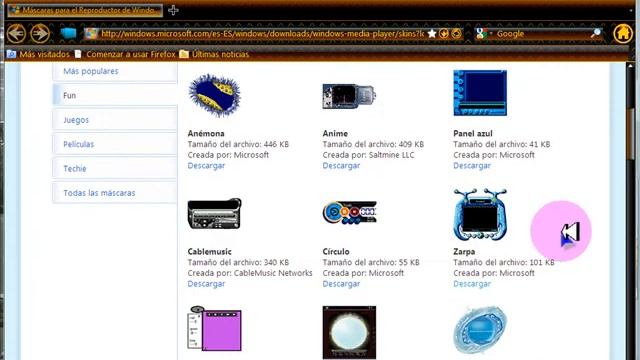
Task: Click the Círculo title text
Action: pyautogui.click(x=336, y=251)
